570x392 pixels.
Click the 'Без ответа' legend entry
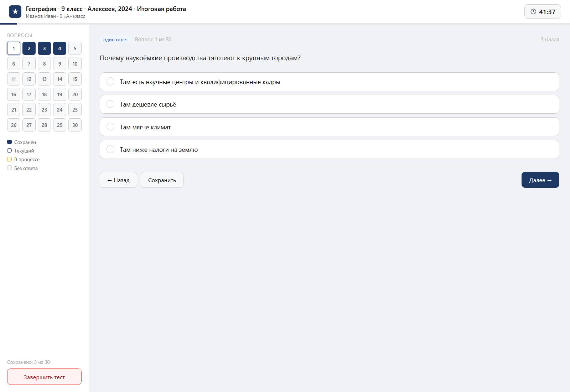[x=22, y=168]
